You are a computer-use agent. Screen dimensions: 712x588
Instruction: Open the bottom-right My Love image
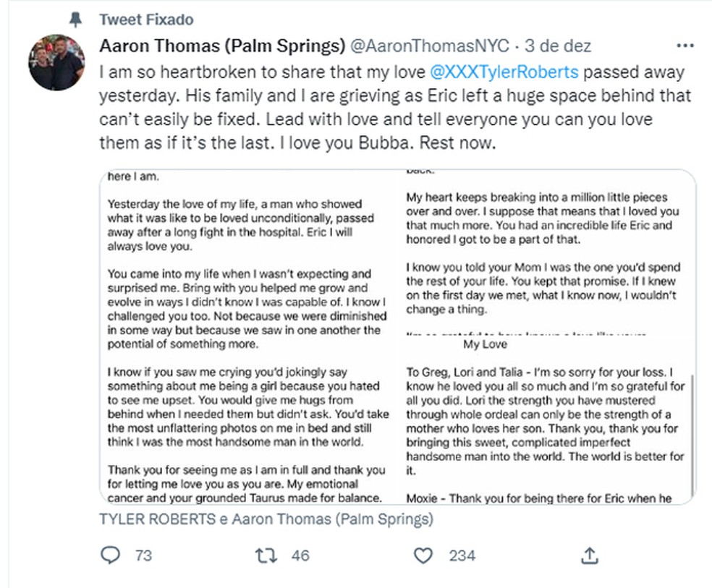coord(546,420)
